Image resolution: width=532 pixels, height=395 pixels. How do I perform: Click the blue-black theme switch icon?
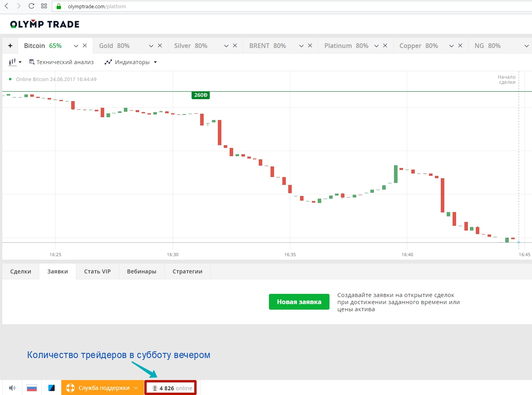pos(52,388)
